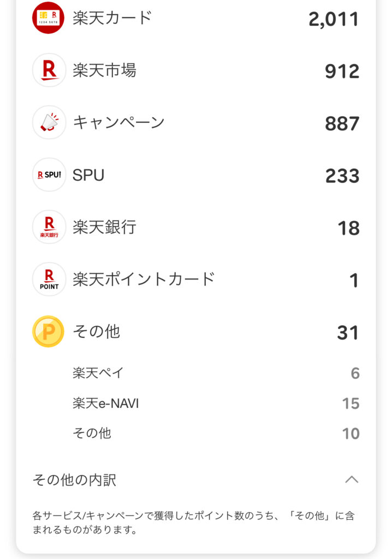Click the その他の内訳 header label
The width and height of the screenshot is (392, 559).
tap(74, 480)
